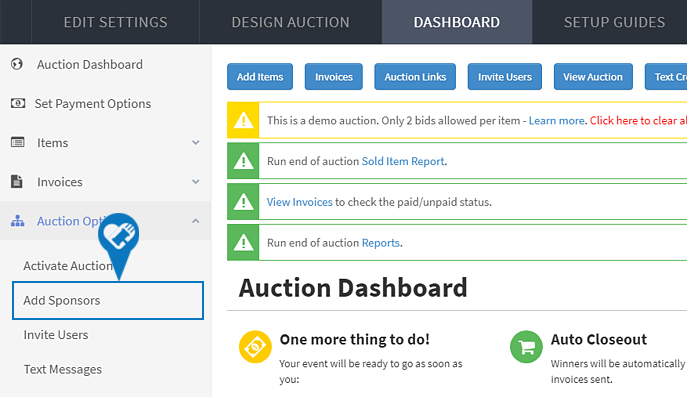Image resolution: width=689 pixels, height=398 pixels.
Task: Click the Add Items button
Action: click(x=260, y=77)
